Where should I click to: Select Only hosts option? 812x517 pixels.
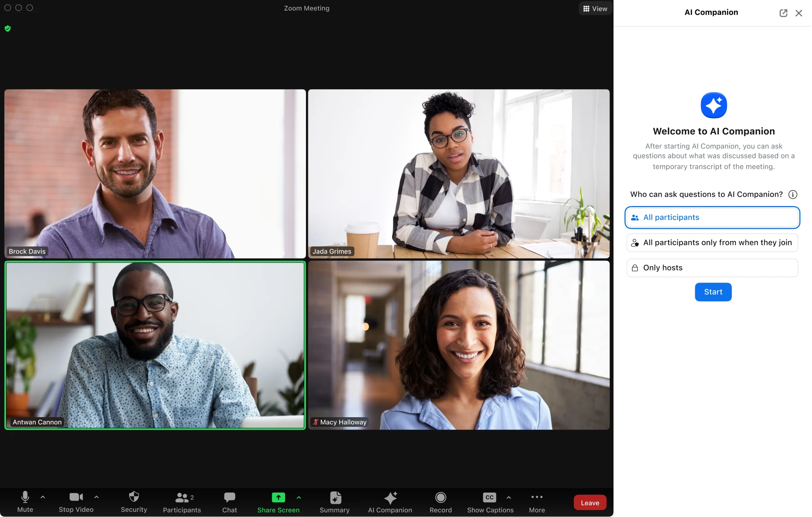[x=712, y=268]
